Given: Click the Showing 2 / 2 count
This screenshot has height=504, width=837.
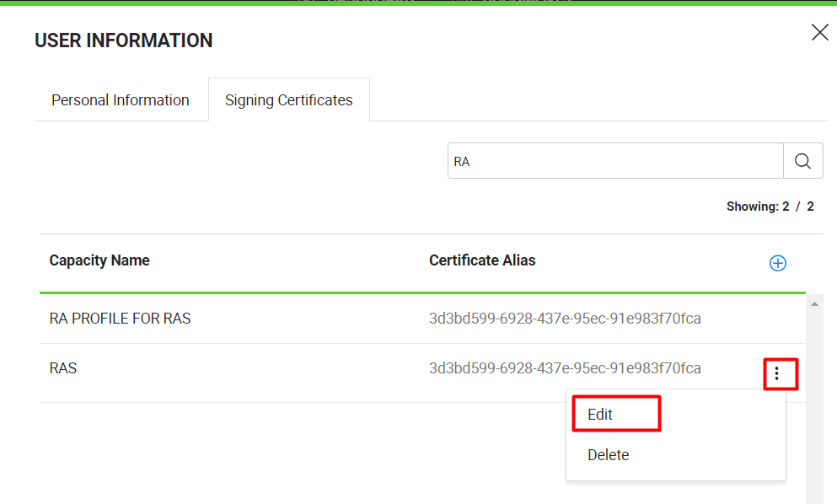Looking at the screenshot, I should [x=770, y=206].
